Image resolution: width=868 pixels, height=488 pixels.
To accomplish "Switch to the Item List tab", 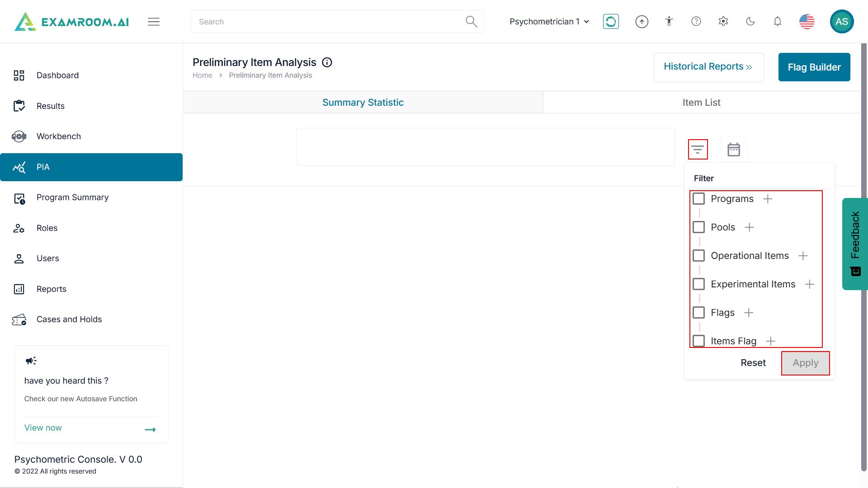I will (701, 103).
